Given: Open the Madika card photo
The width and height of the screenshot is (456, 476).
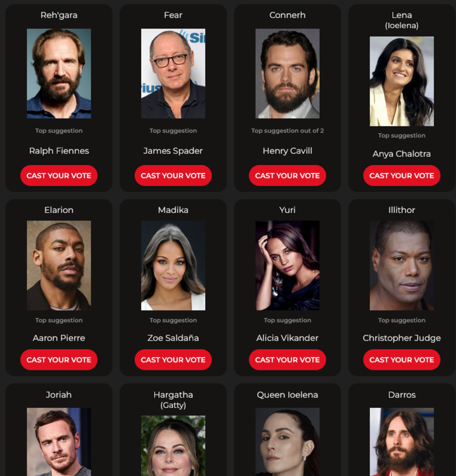Looking at the screenshot, I should [173, 266].
